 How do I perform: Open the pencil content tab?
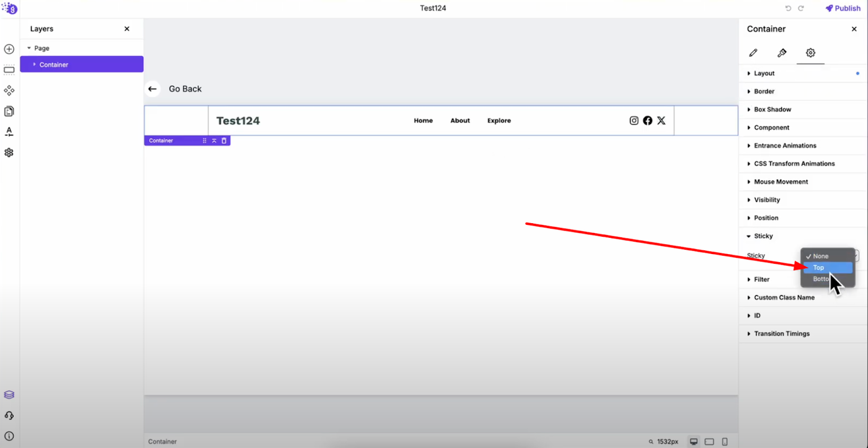[753, 53]
